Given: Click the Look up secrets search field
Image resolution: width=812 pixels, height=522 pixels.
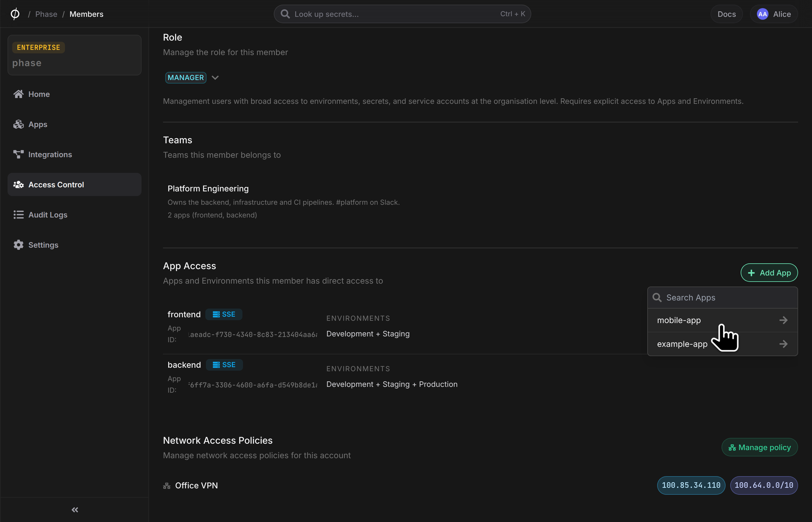Looking at the screenshot, I should tap(402, 14).
